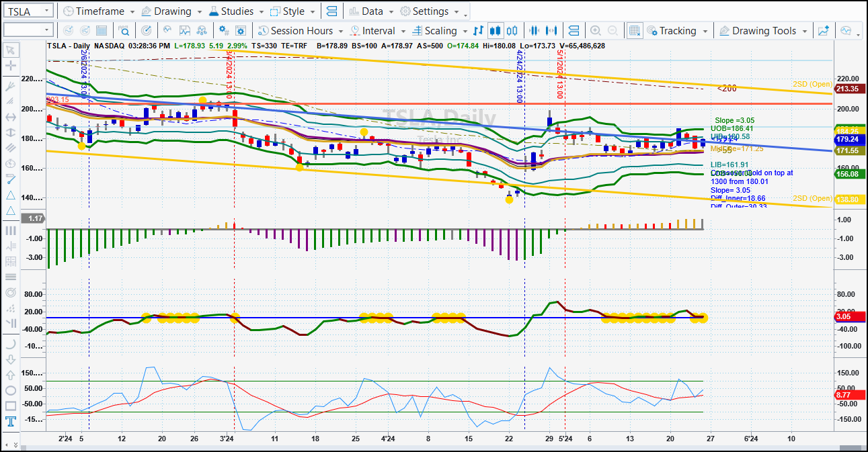Open the Timeframe menu
Viewport: 868px width, 452px height.
tap(98, 11)
